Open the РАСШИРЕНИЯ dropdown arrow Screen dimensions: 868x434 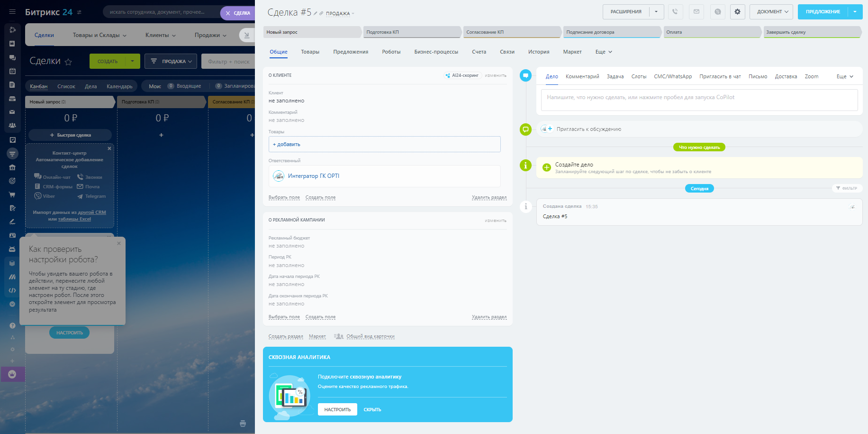point(656,12)
